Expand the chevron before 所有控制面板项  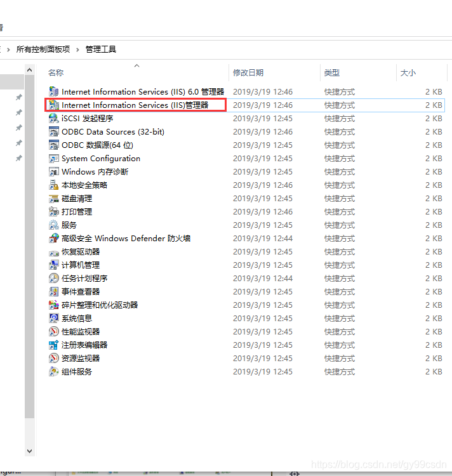(x=8, y=50)
